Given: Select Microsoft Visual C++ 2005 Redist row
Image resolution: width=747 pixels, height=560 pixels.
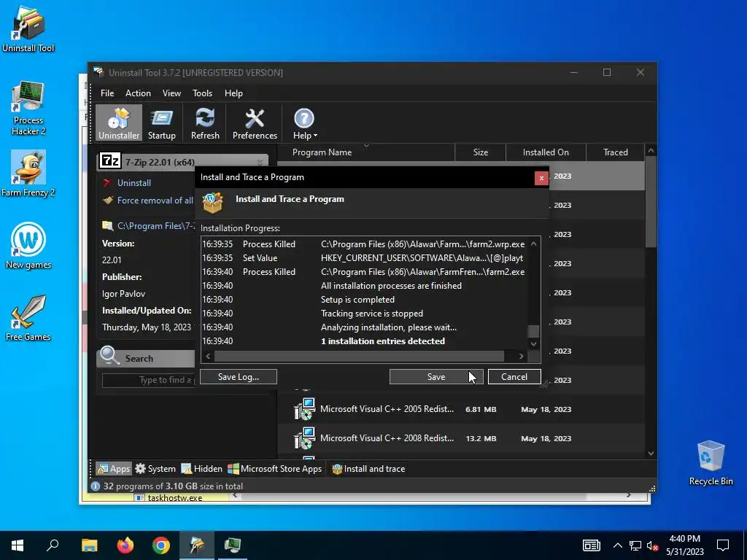Looking at the screenshot, I should [x=461, y=410].
